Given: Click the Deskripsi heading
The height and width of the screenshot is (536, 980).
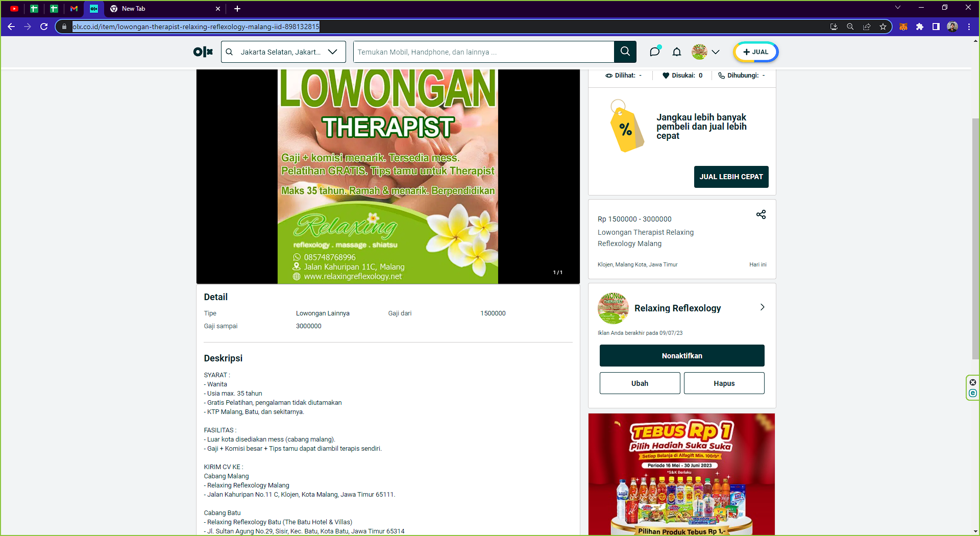Looking at the screenshot, I should (x=223, y=358).
